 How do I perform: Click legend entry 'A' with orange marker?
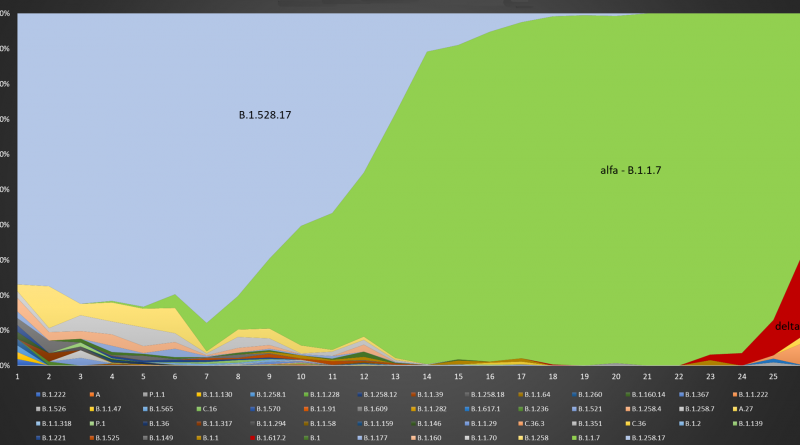coord(94,394)
